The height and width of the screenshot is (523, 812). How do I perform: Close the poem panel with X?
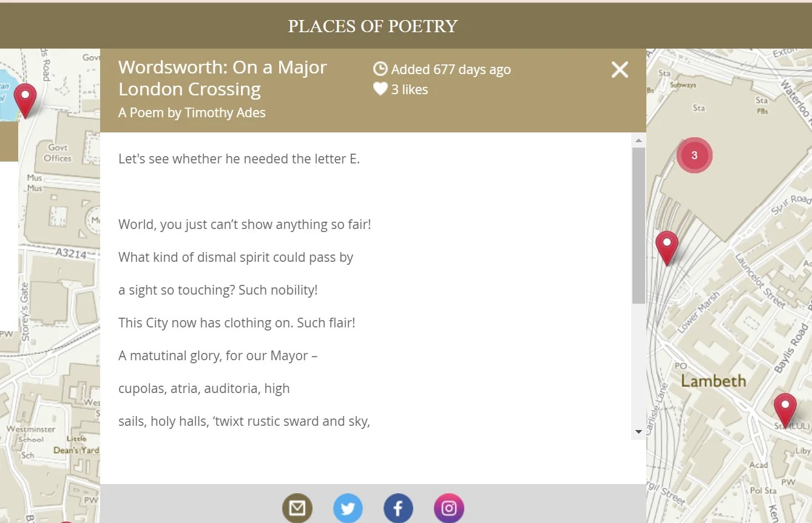pyautogui.click(x=620, y=69)
